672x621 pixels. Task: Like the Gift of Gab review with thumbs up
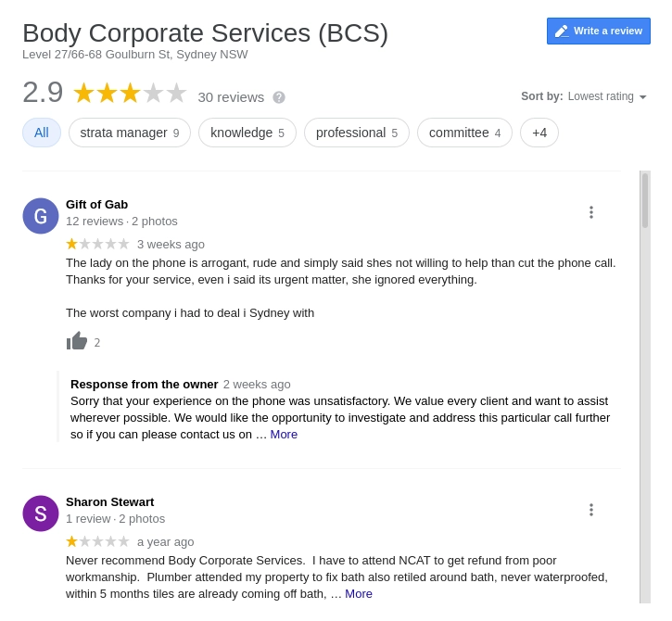(x=77, y=342)
